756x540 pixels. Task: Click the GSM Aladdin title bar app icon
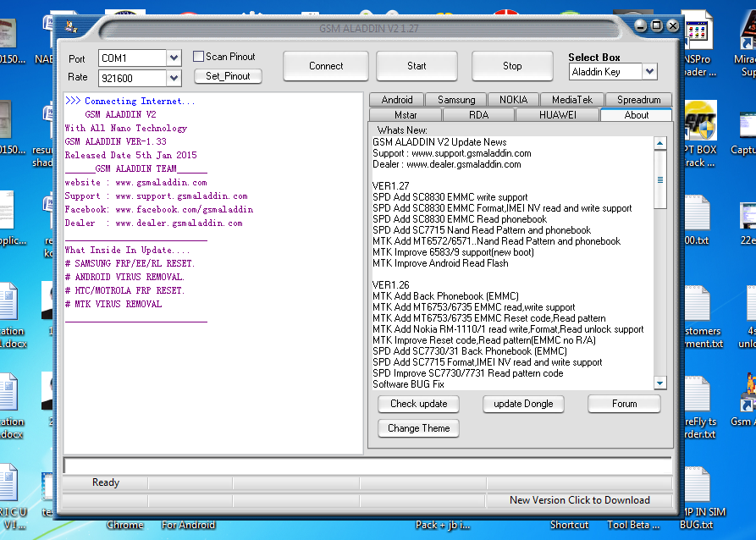pyautogui.click(x=71, y=27)
